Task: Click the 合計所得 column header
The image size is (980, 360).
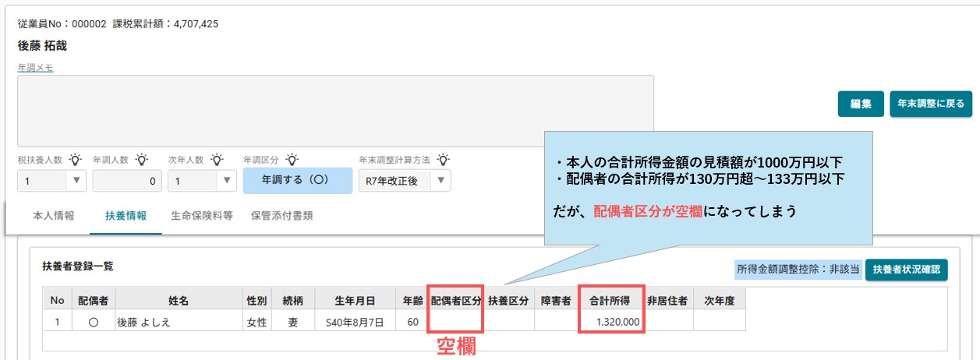Action: tap(611, 299)
